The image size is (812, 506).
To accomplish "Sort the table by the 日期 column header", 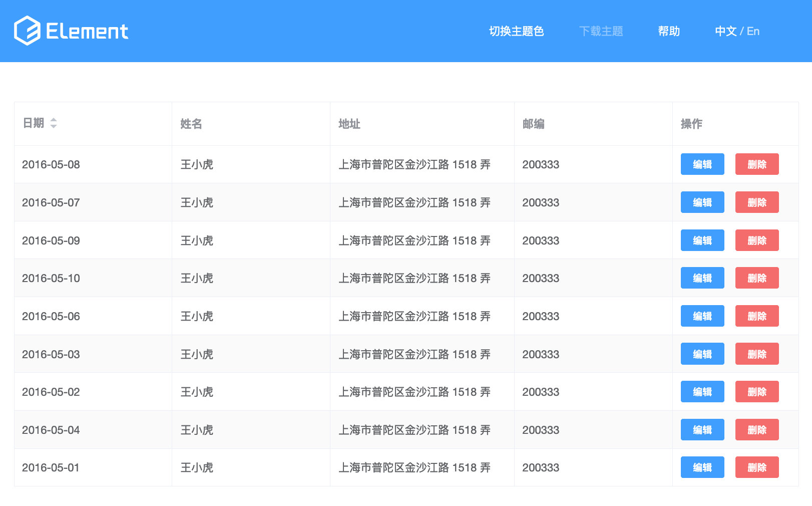I will click(x=34, y=124).
